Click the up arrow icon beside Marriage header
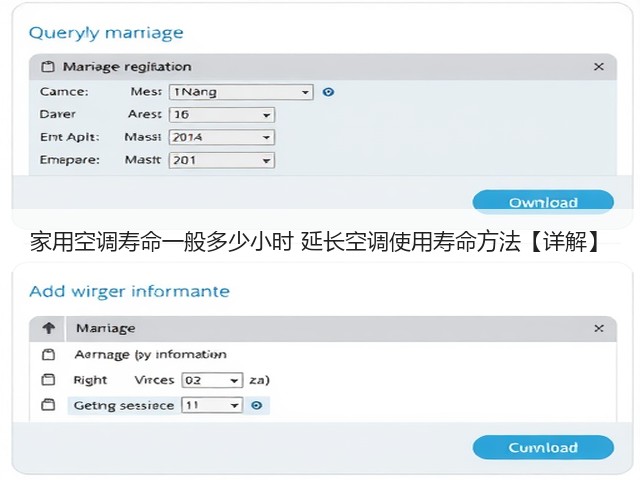 (x=49, y=328)
